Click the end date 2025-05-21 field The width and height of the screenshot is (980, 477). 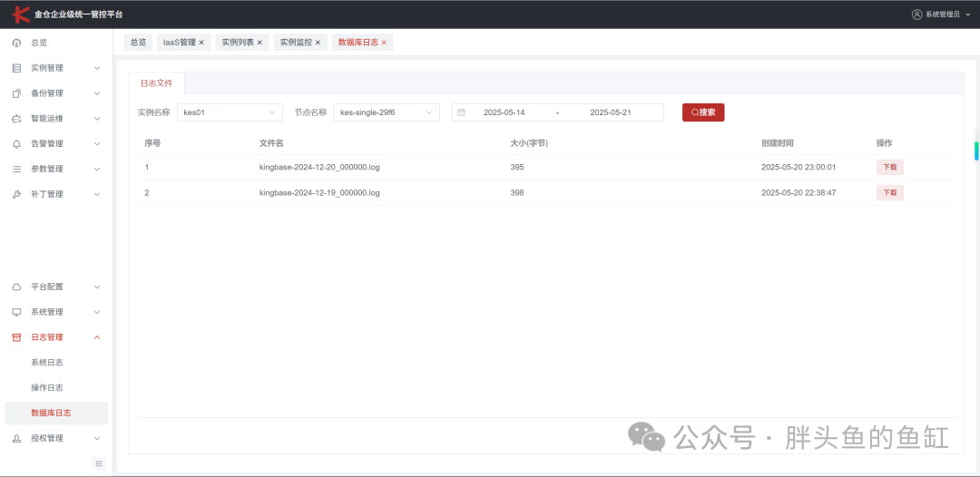[611, 112]
